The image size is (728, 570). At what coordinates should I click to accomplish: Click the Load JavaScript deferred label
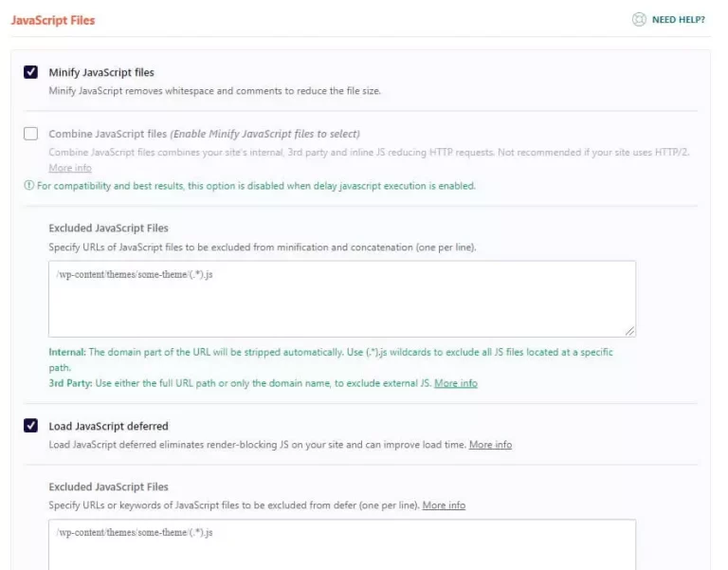click(109, 426)
